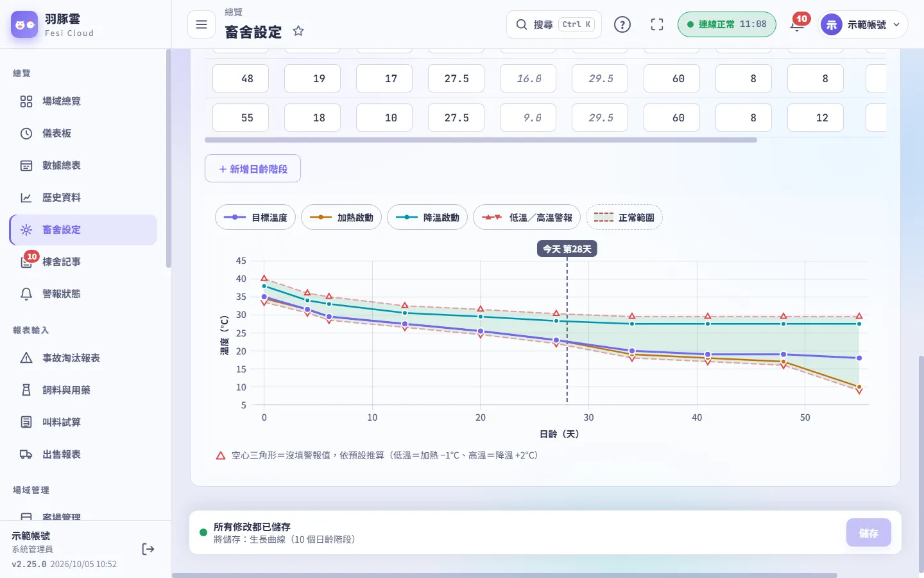This screenshot has height=578, width=924.
Task: Click the 總覽 breadcrumb link
Action: (234, 12)
